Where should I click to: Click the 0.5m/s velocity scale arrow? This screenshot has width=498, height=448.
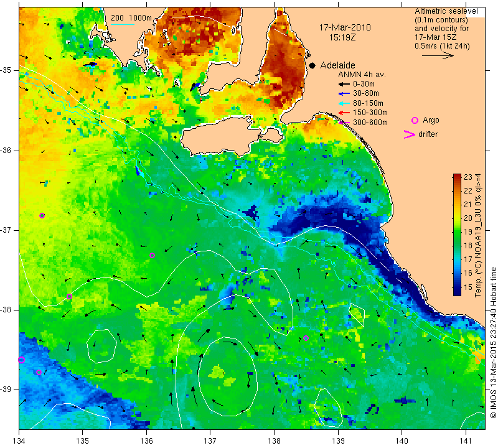click(x=438, y=55)
